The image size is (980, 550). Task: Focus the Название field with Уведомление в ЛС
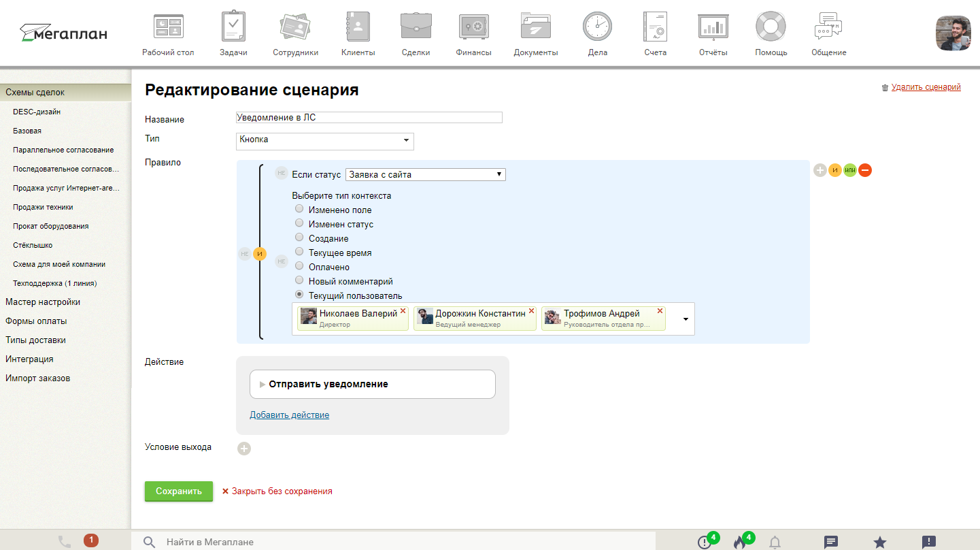(x=369, y=117)
